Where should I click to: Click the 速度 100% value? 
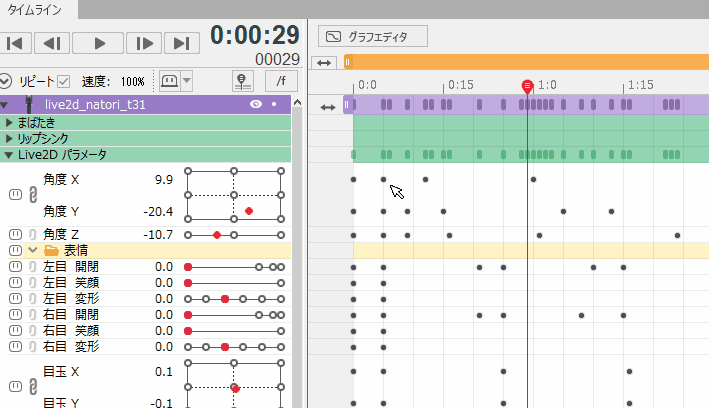click(132, 82)
